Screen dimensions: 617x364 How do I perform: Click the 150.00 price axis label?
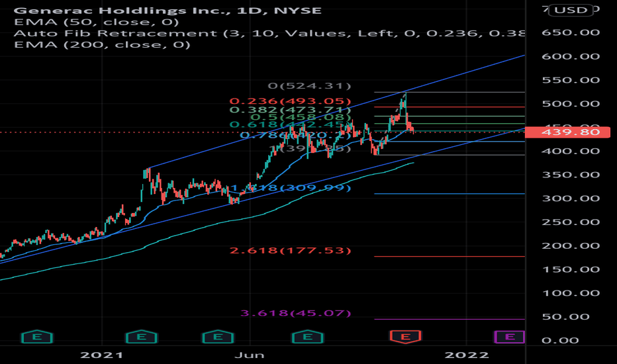(571, 269)
